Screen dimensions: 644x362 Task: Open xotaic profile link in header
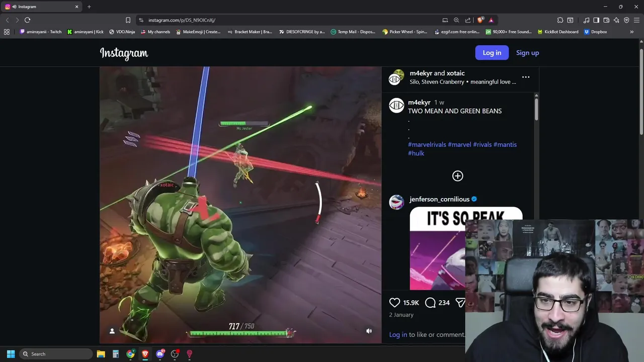[x=455, y=73]
